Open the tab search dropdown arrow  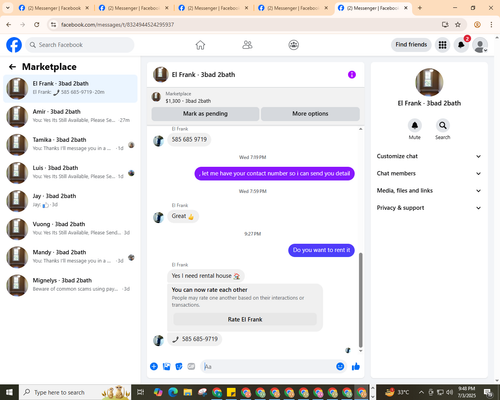click(8, 8)
